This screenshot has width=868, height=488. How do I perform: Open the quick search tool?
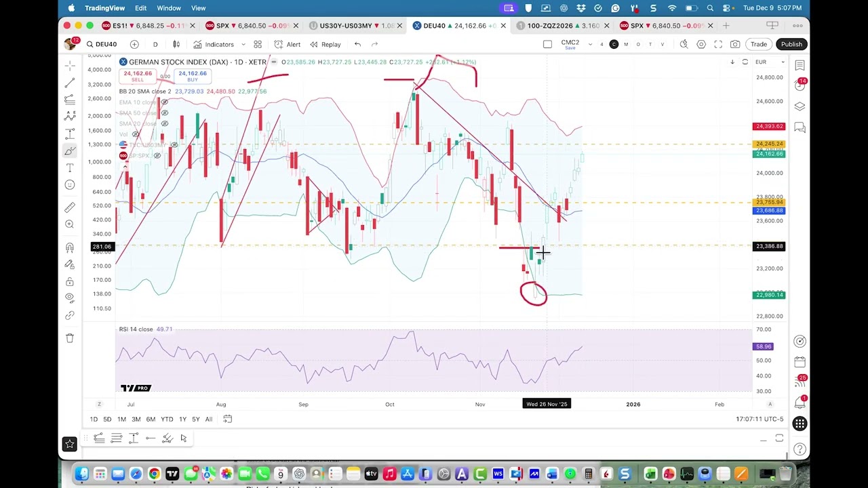(684, 44)
